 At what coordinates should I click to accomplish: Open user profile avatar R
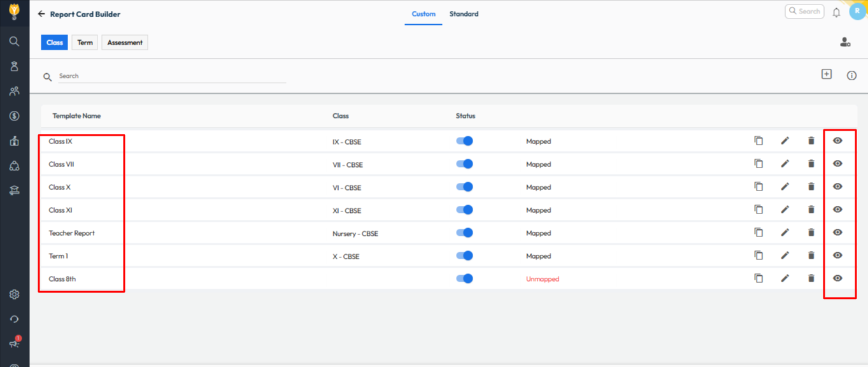pyautogui.click(x=857, y=11)
